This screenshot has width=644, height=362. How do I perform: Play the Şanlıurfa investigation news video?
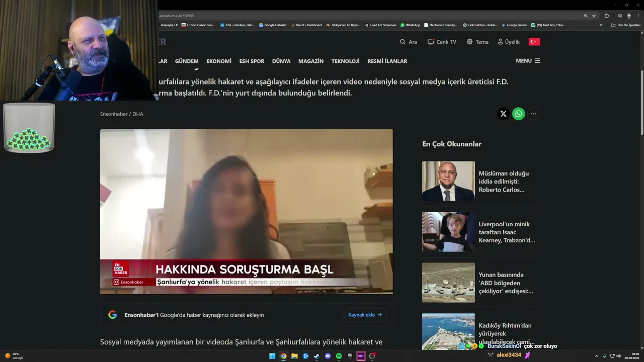pyautogui.click(x=247, y=211)
